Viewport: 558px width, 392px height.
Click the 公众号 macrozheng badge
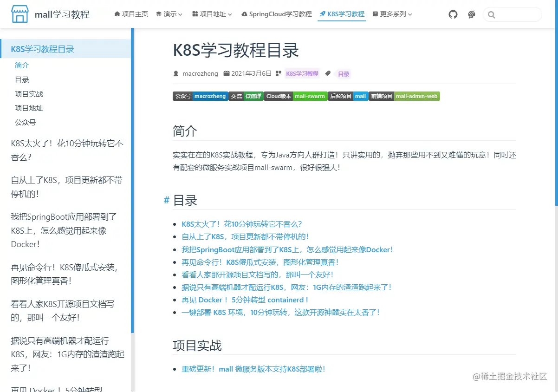(201, 96)
